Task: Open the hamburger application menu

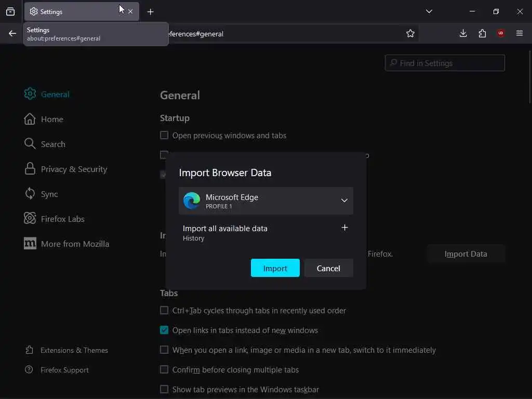Action: pos(520,33)
